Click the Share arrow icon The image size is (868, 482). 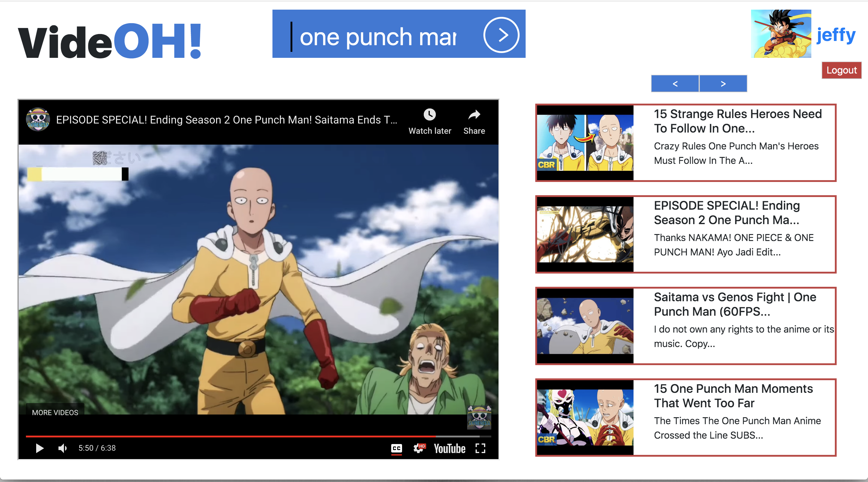point(474,115)
